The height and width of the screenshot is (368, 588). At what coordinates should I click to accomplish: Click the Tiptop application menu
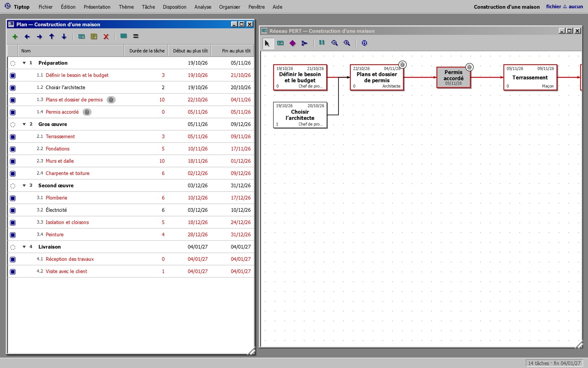pos(22,7)
